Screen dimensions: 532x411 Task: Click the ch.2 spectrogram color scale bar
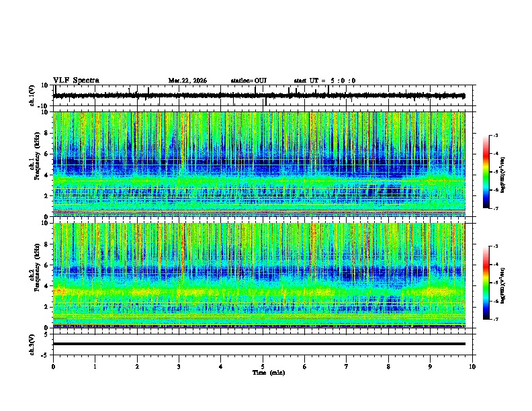(x=486, y=283)
